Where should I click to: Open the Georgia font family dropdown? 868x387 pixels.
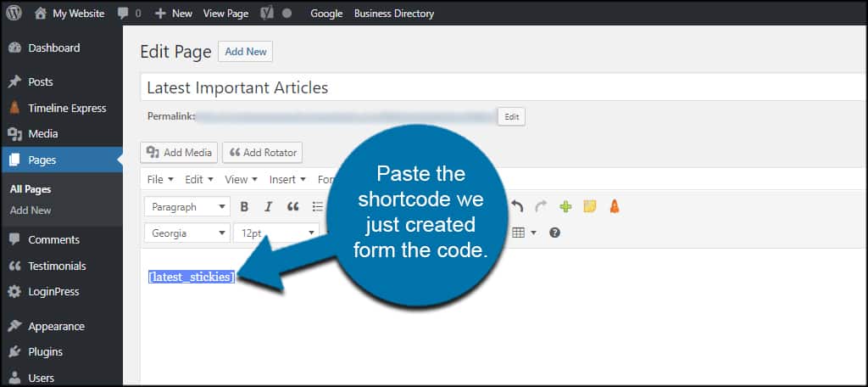point(186,233)
